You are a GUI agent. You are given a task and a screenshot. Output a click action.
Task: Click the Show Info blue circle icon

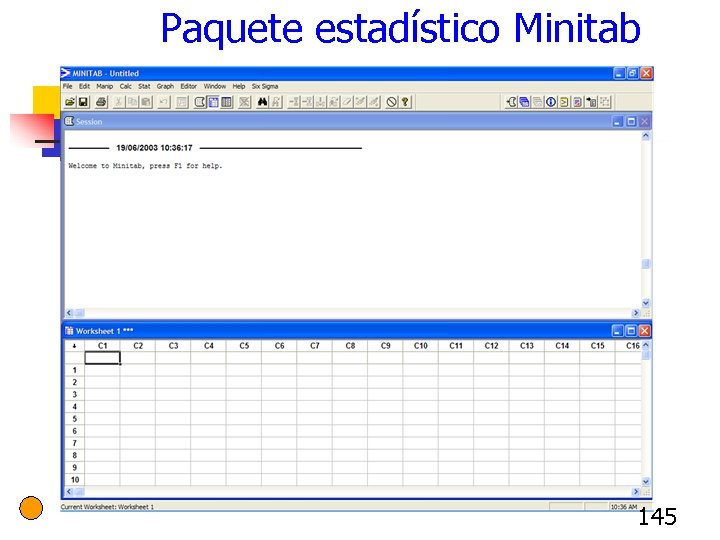tap(551, 102)
